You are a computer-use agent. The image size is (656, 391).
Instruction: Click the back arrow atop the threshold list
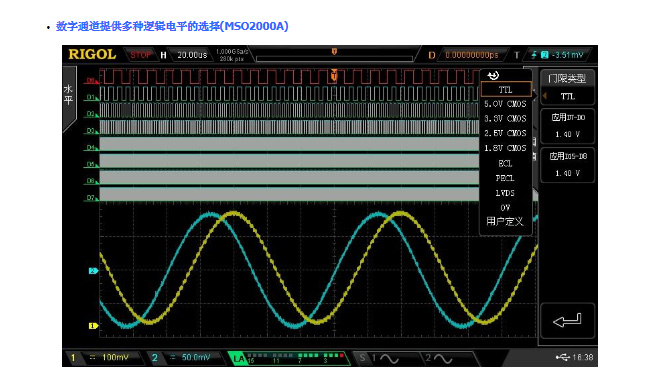coord(493,76)
